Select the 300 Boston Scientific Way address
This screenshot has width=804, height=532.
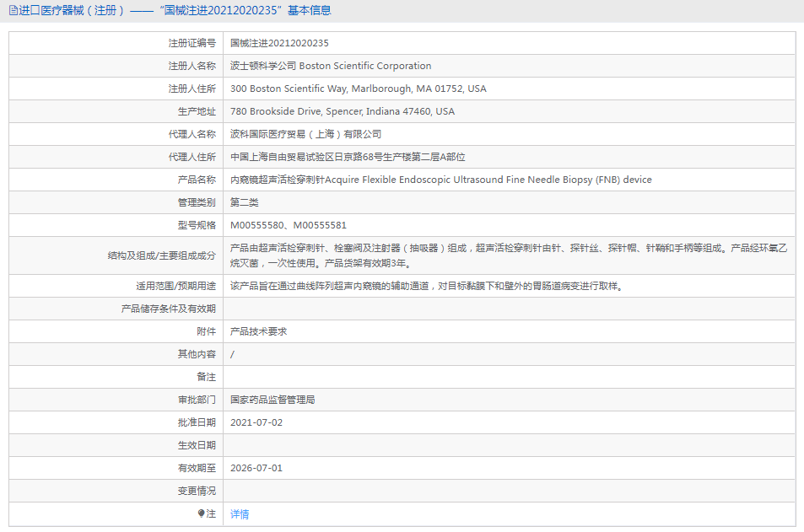[359, 89]
